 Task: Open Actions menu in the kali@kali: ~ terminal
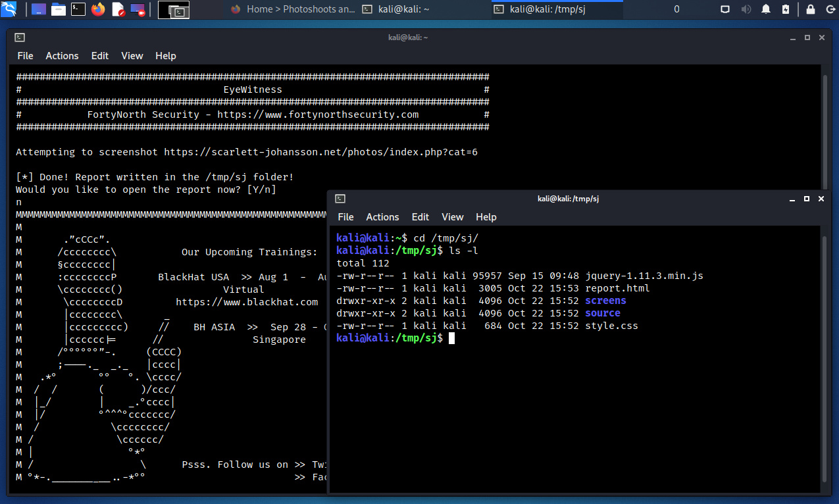tap(62, 56)
